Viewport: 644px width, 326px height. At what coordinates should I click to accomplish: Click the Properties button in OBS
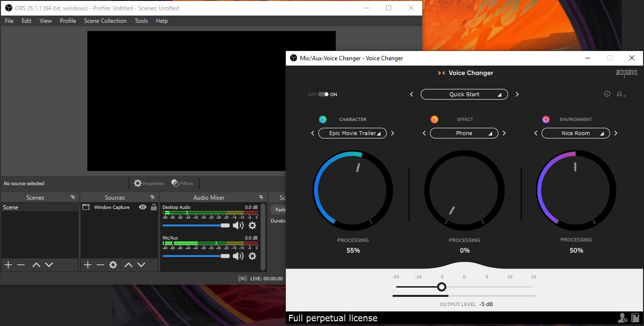(149, 183)
